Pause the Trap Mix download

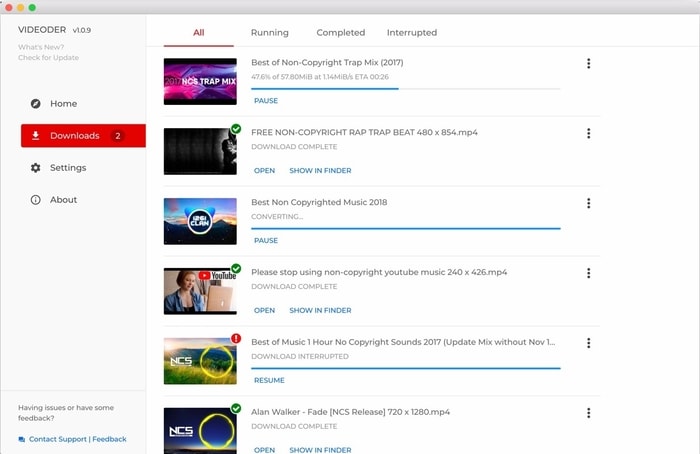tap(266, 101)
